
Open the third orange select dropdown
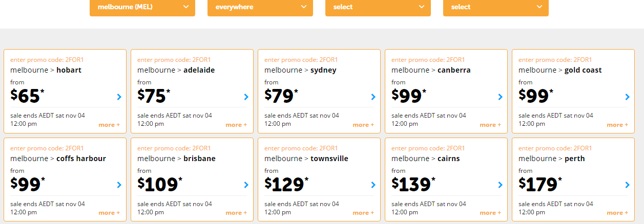pyautogui.click(x=378, y=7)
